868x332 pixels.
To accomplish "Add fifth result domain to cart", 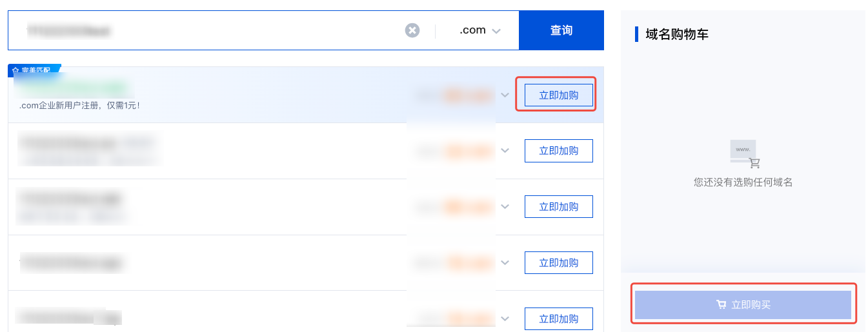I will pyautogui.click(x=558, y=318).
